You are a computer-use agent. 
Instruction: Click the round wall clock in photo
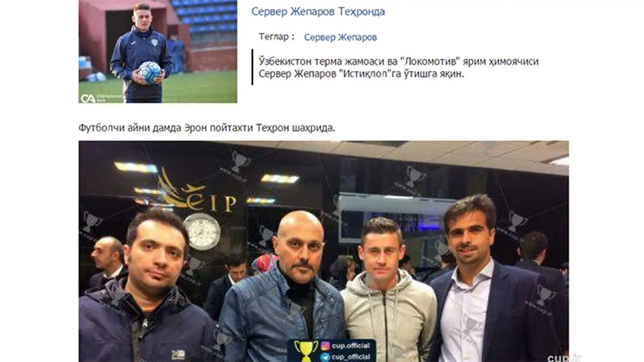pyautogui.click(x=202, y=231)
